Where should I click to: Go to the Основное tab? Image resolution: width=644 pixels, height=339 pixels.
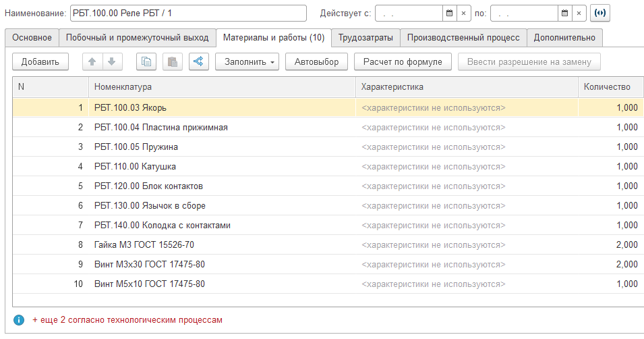pyautogui.click(x=32, y=38)
